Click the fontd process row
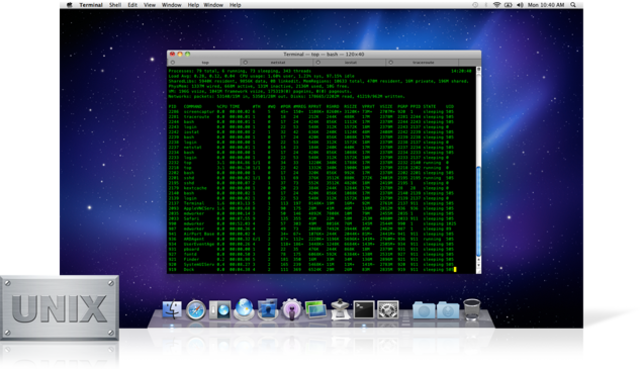 tap(311, 254)
